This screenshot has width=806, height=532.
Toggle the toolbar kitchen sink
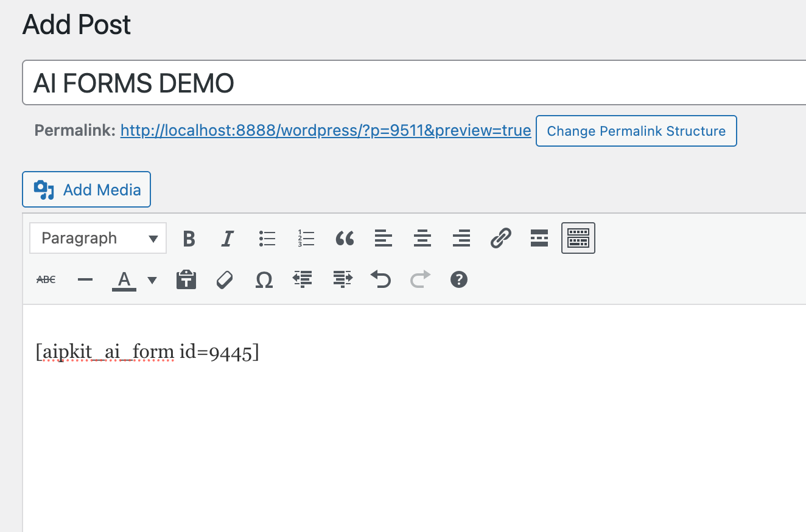(x=578, y=238)
